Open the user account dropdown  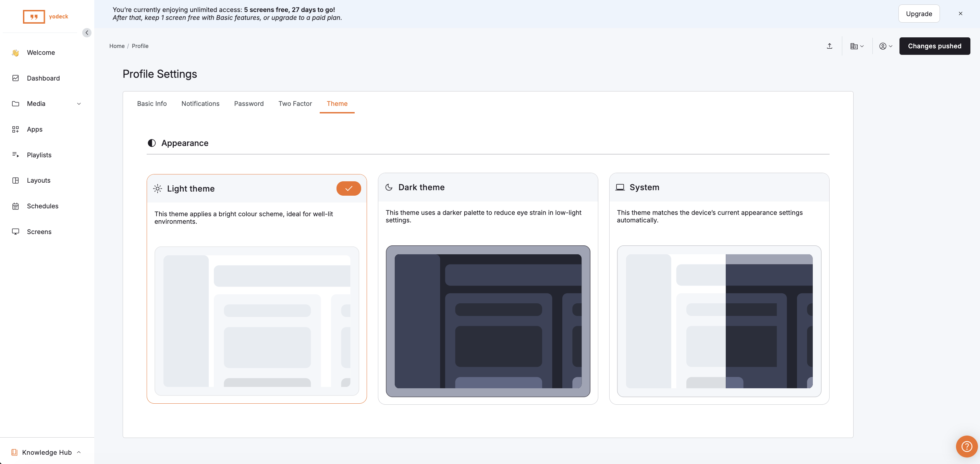click(x=885, y=46)
